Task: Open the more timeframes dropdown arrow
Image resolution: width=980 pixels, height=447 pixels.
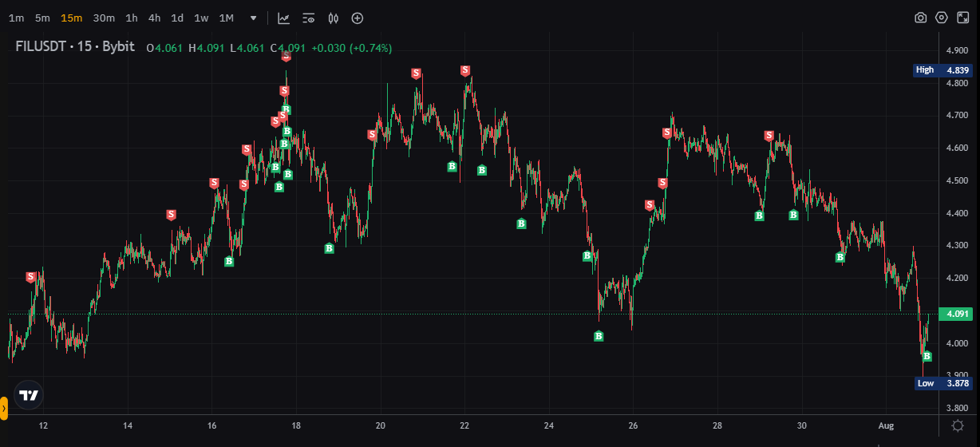Action: click(254, 18)
